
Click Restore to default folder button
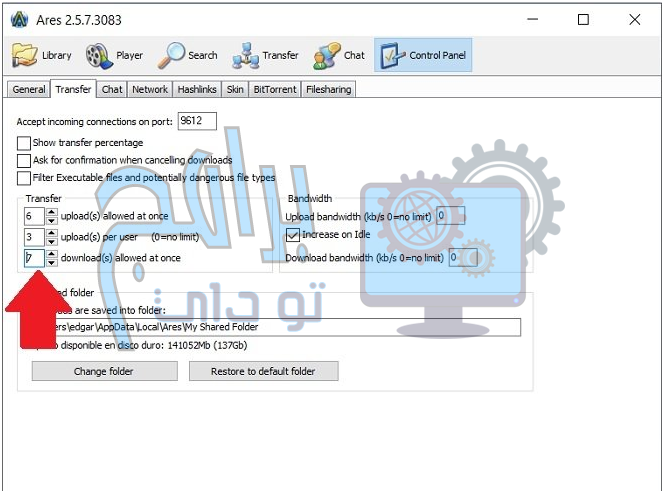pyautogui.click(x=264, y=371)
